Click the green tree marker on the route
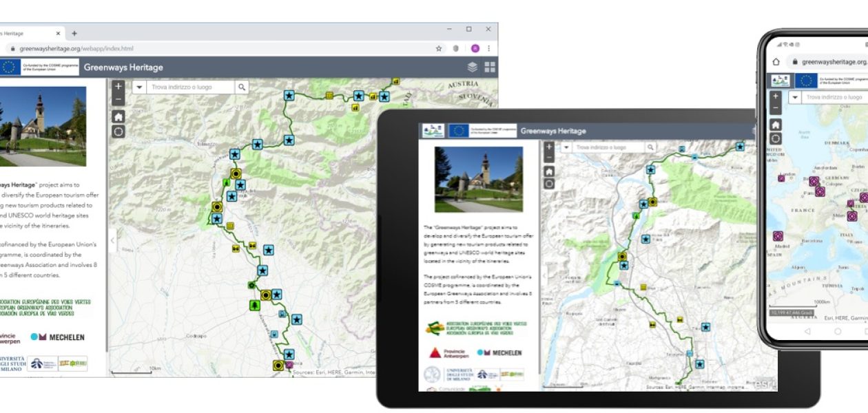This screenshot has height=413, width=868. [x=255, y=305]
